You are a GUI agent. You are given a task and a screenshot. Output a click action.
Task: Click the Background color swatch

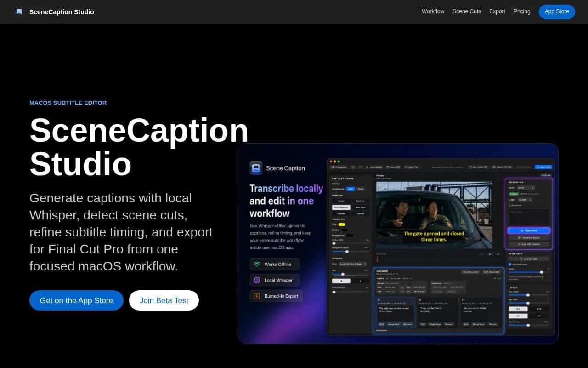(x=350, y=235)
